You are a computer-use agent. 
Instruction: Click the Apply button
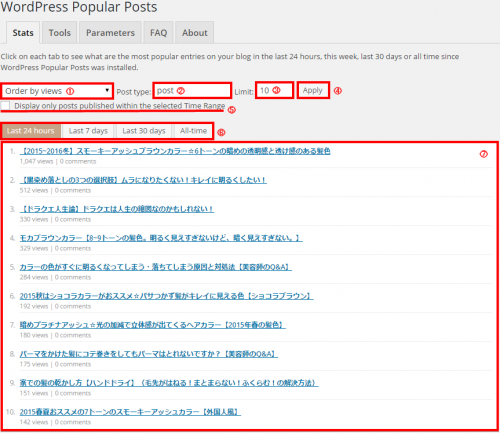(x=313, y=90)
